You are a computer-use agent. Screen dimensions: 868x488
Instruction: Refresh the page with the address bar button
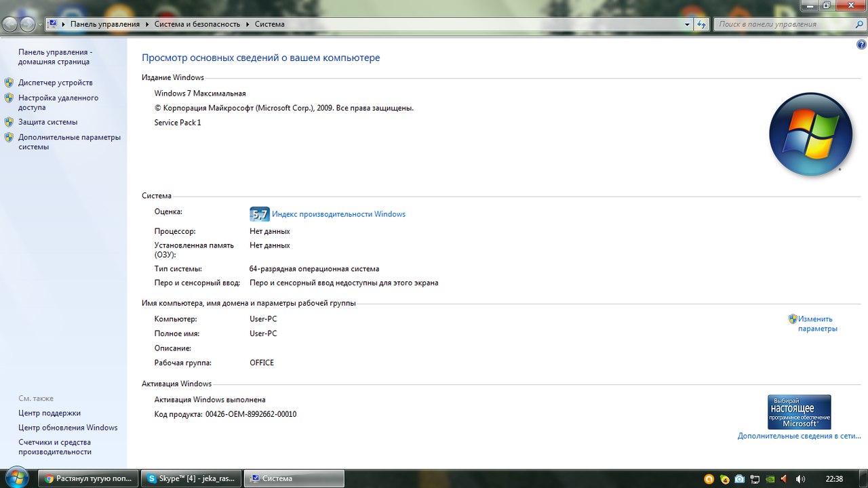(x=702, y=24)
